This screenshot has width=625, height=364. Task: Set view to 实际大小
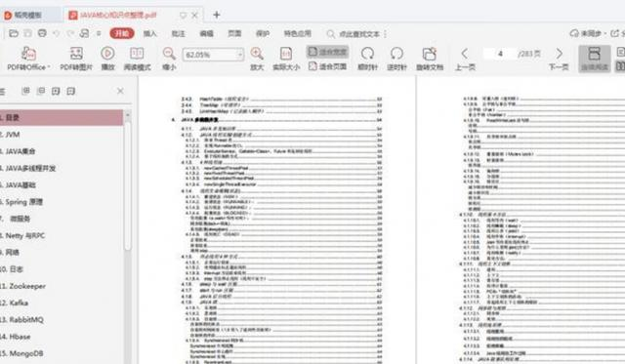(x=286, y=59)
